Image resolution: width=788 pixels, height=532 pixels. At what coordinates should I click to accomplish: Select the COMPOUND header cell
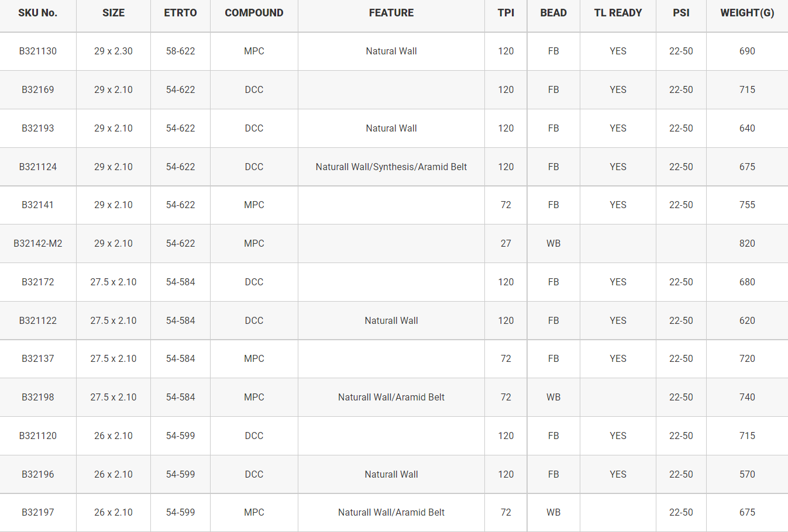(x=254, y=13)
